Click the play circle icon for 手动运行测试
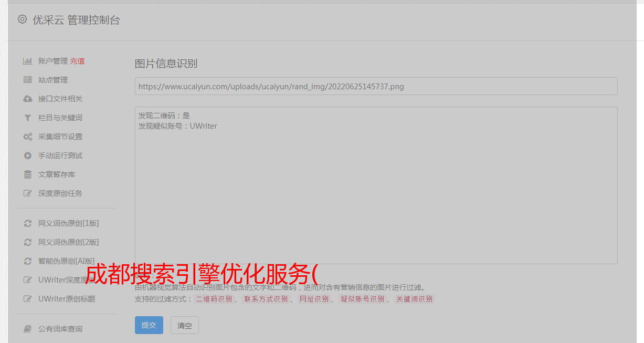 [x=28, y=155]
